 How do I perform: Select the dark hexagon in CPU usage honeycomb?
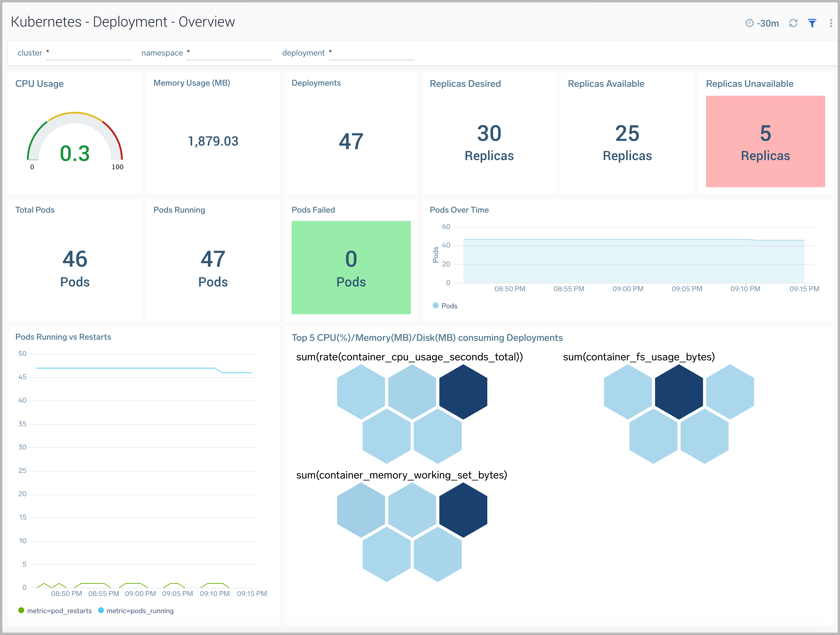tap(463, 391)
